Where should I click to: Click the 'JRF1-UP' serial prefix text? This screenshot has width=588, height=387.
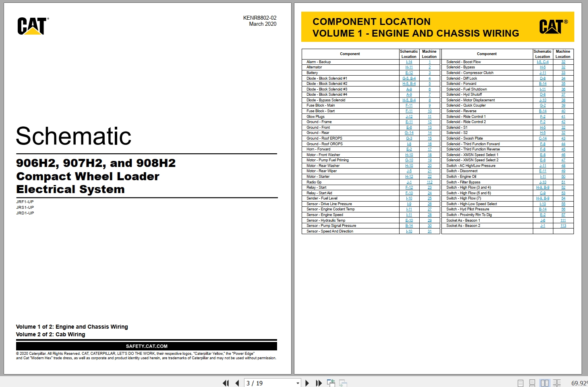coord(25,202)
